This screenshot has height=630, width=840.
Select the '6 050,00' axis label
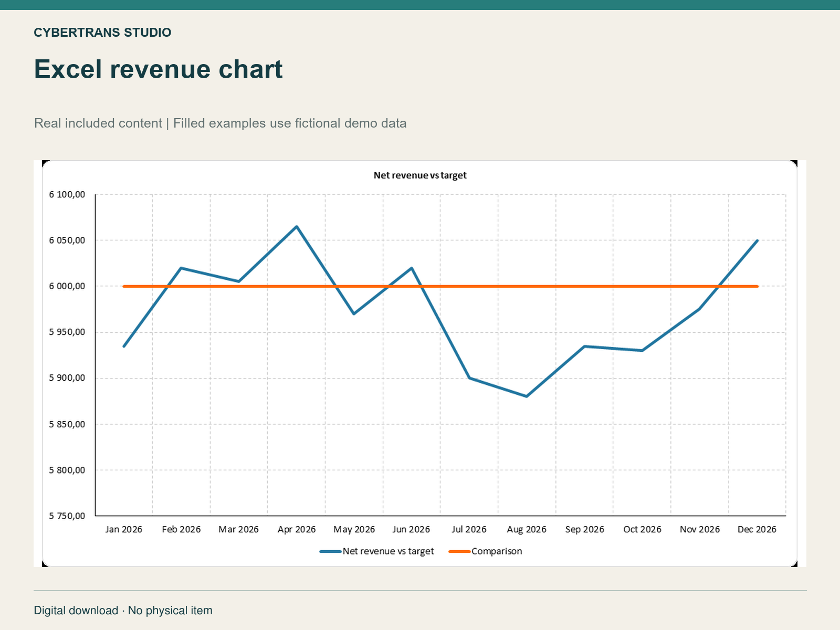click(x=67, y=240)
